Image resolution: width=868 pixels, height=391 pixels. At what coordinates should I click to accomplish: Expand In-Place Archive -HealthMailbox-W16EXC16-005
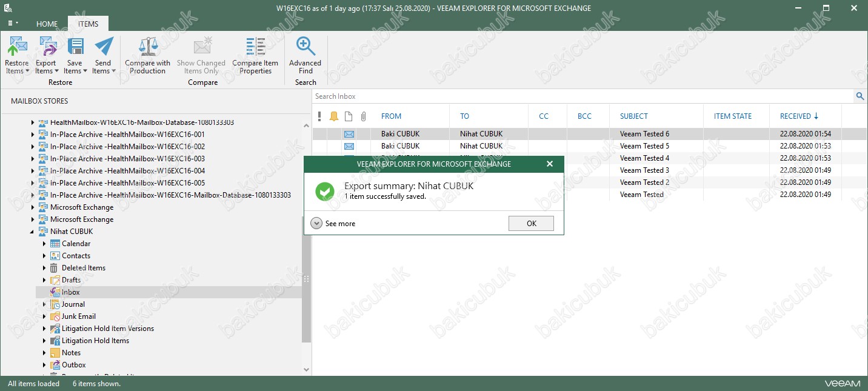pyautogui.click(x=33, y=183)
